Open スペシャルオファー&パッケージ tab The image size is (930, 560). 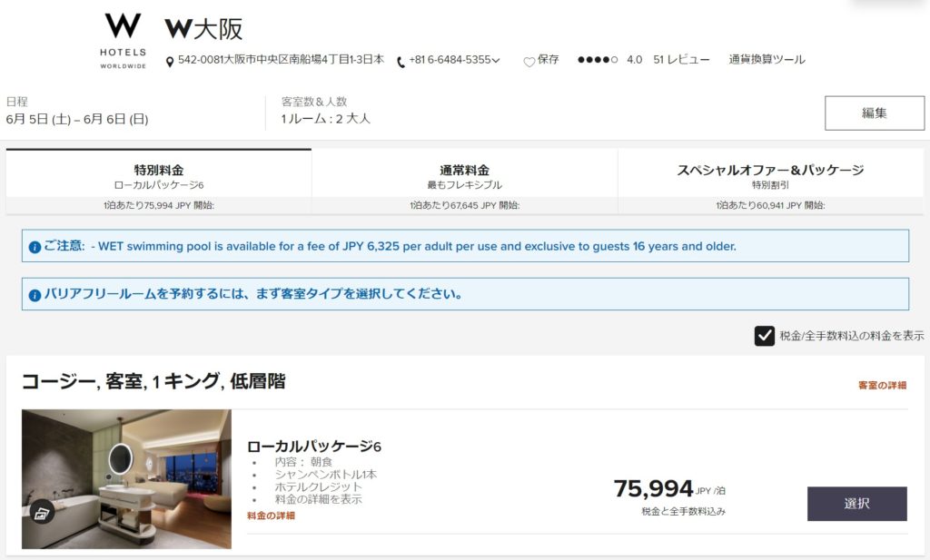tap(770, 176)
